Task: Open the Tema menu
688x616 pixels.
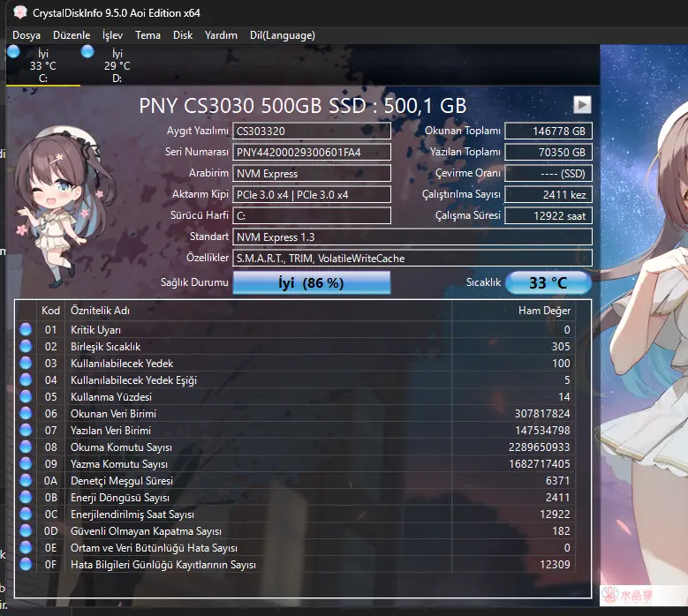Action: [x=147, y=35]
